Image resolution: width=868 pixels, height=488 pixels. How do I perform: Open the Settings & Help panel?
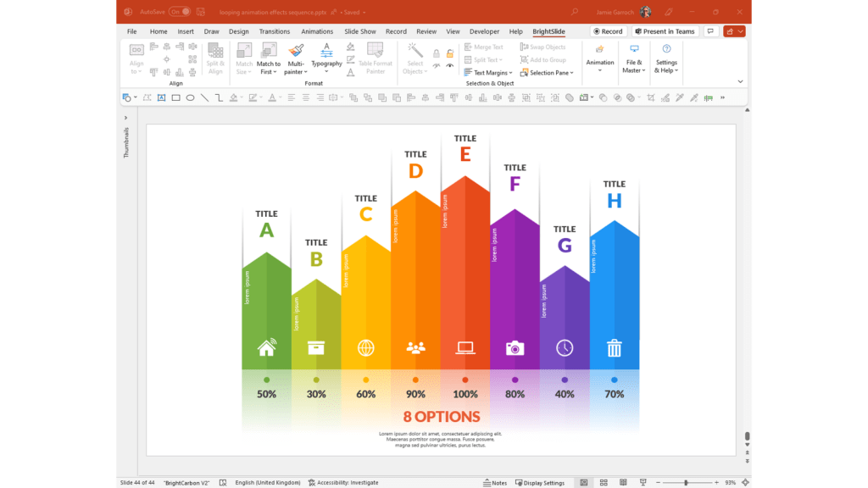click(x=666, y=59)
